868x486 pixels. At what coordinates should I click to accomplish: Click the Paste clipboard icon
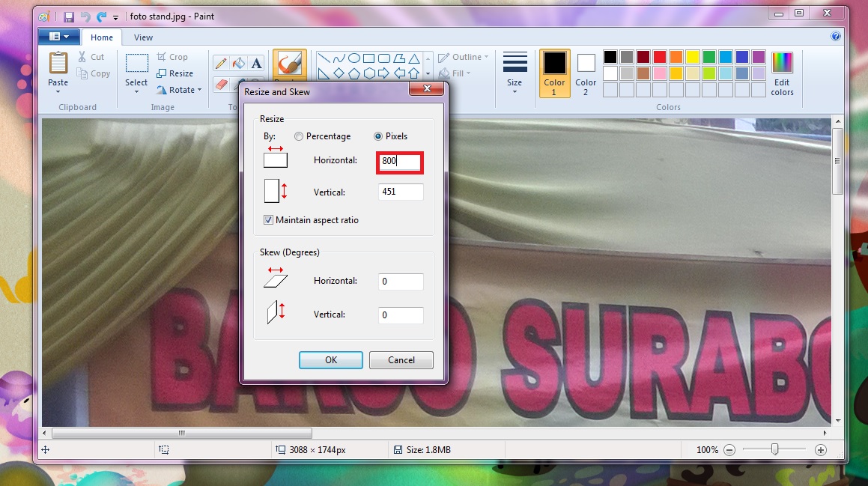tap(58, 63)
